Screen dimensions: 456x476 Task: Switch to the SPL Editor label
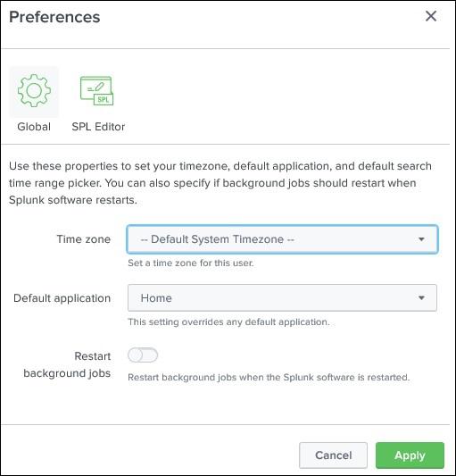[x=98, y=127]
